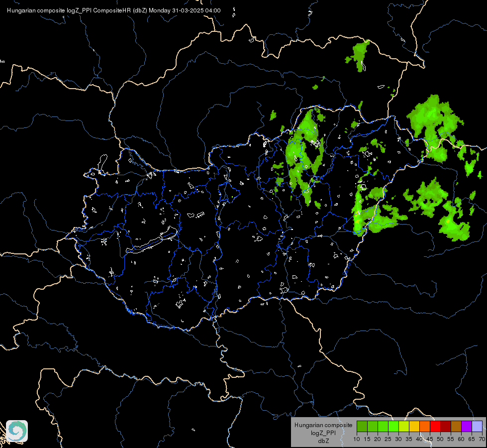The width and height of the screenshot is (487, 448).
Task: Select the 25–30 dBZ bright green swatch
Action: coord(393,426)
